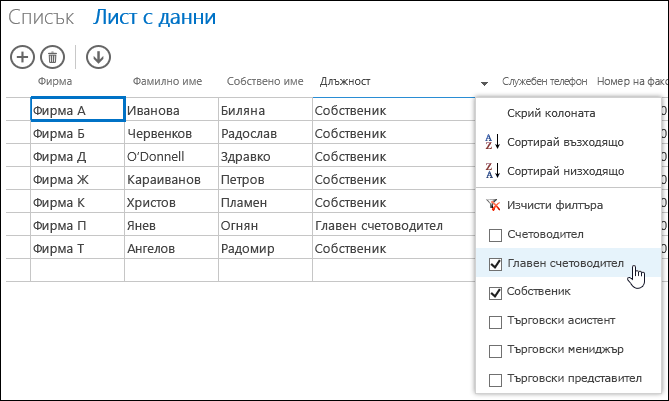Click the sort ascending A-Z icon
Image resolution: width=669 pixels, height=401 pixels.
click(x=492, y=142)
